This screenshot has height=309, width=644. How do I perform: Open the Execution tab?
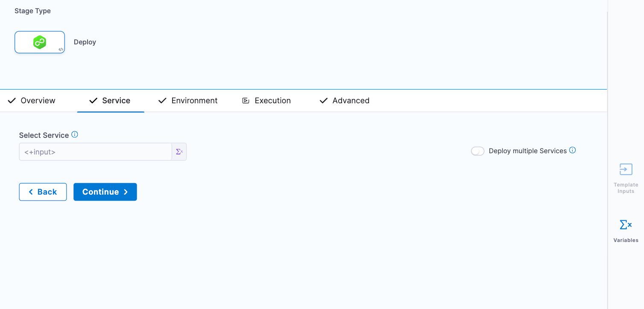[x=272, y=101]
